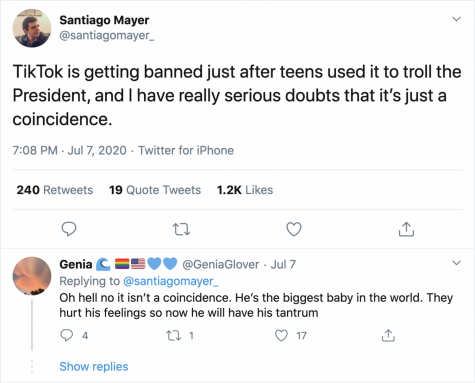Open the @santiagomayer_ mention in reply
Screen dimensions: 475x383
coord(171,281)
